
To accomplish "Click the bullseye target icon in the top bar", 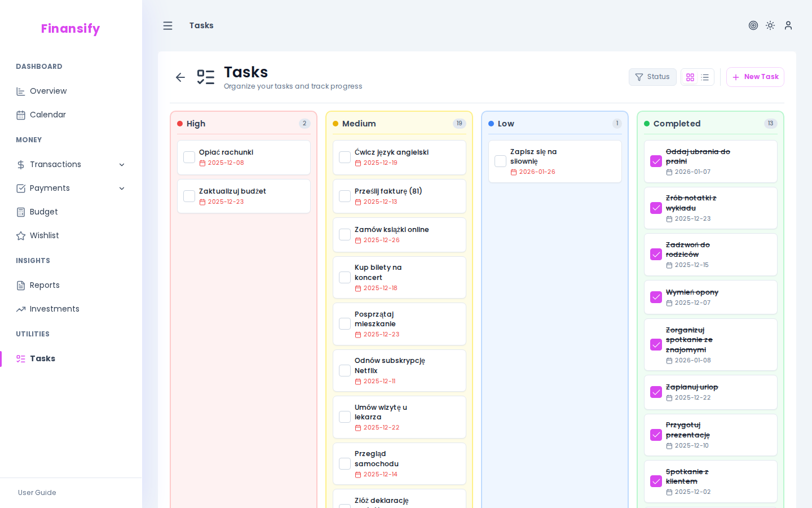I will click(x=753, y=25).
